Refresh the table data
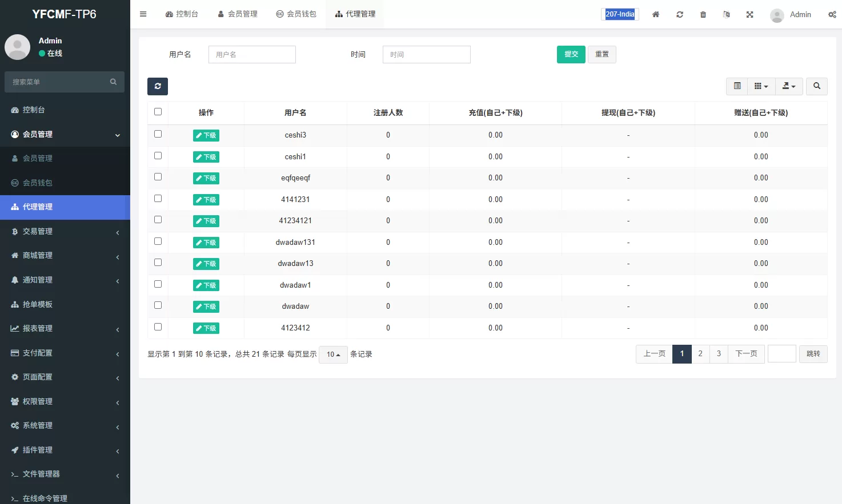Screen dimensions: 842x504 158,86
